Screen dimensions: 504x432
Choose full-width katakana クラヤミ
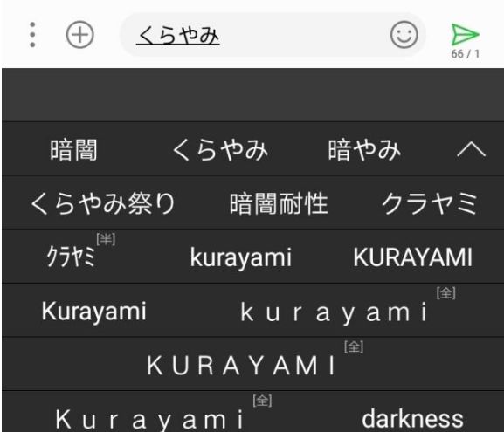pos(430,203)
